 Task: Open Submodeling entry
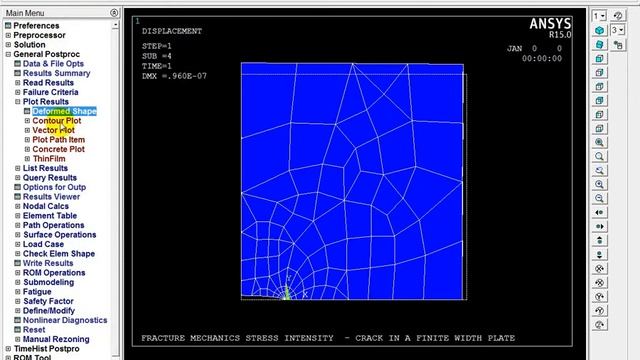49,282
